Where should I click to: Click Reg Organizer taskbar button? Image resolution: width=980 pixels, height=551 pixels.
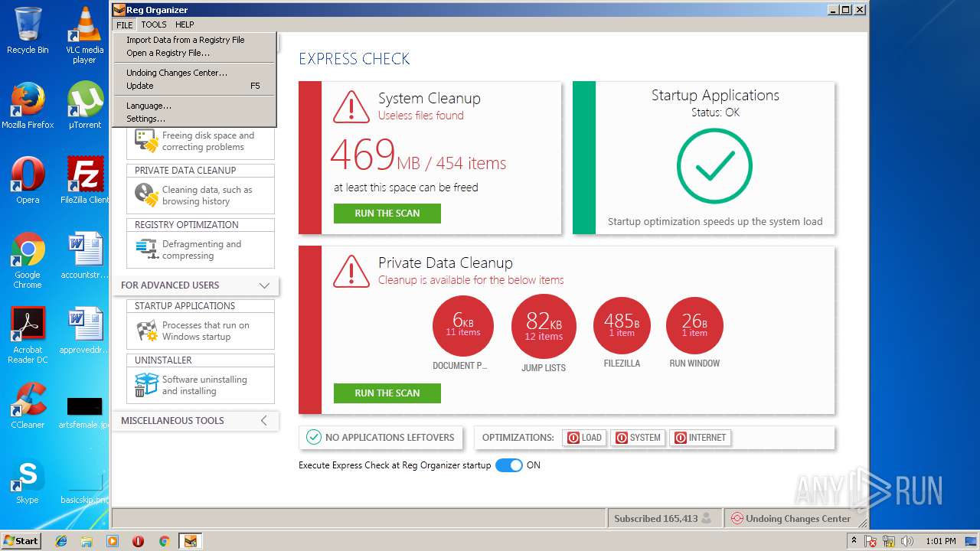pos(190,541)
